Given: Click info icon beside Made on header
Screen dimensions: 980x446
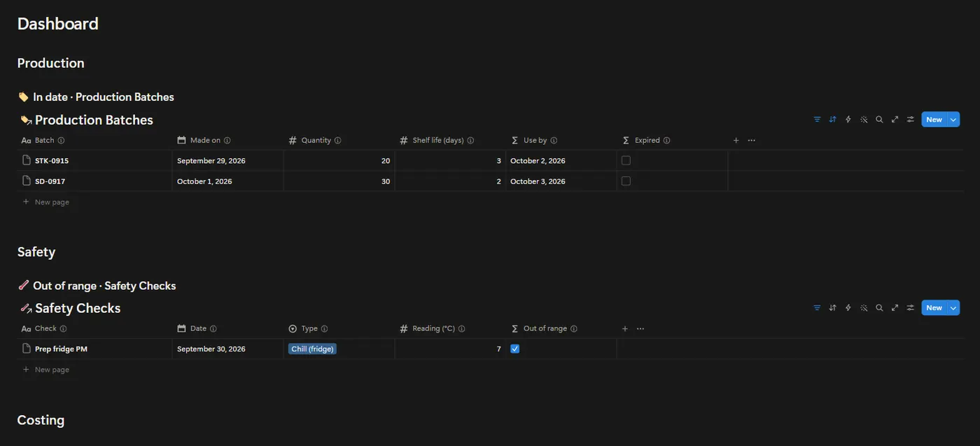Looking at the screenshot, I should point(227,140).
